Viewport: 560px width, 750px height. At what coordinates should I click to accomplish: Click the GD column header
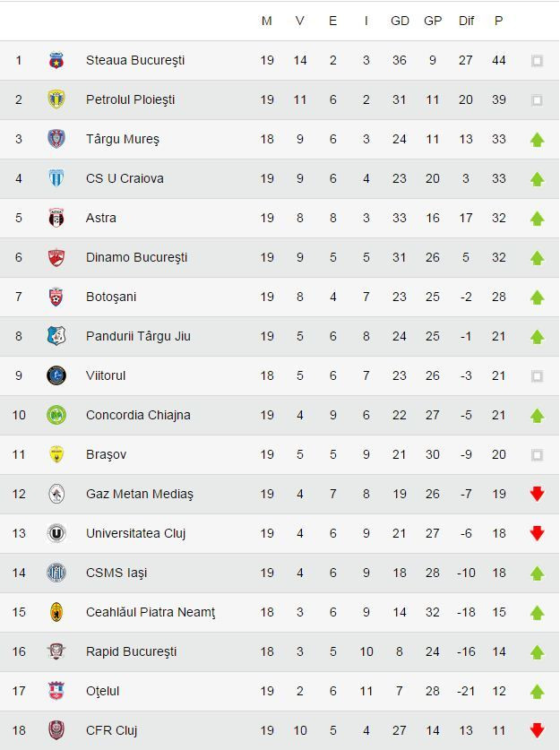click(400, 21)
